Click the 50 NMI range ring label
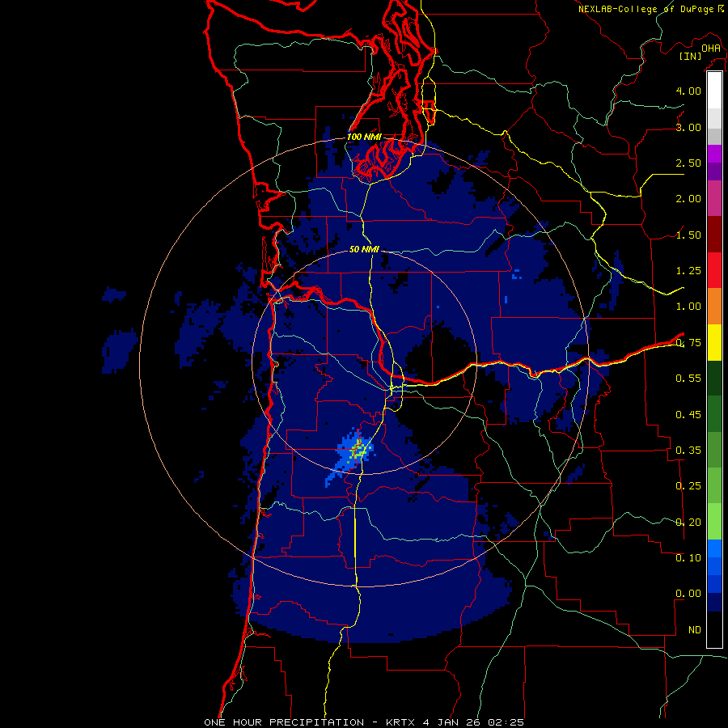Screen dimensions: 728x728 364,249
